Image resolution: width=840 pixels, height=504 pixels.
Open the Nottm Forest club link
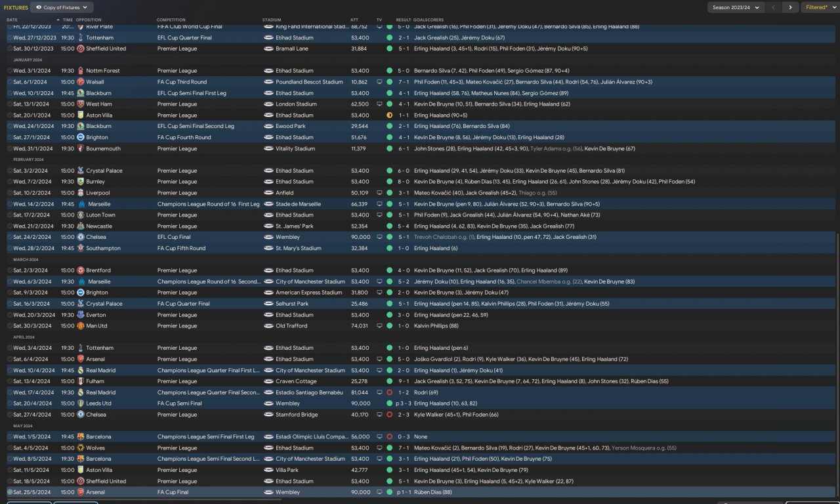coord(103,71)
